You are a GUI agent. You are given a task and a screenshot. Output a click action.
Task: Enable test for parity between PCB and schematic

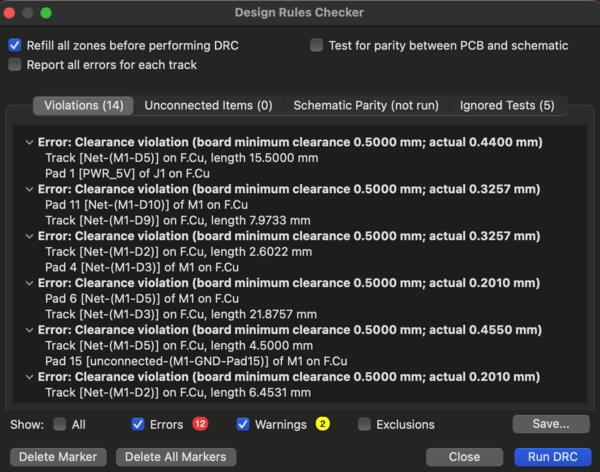click(317, 45)
